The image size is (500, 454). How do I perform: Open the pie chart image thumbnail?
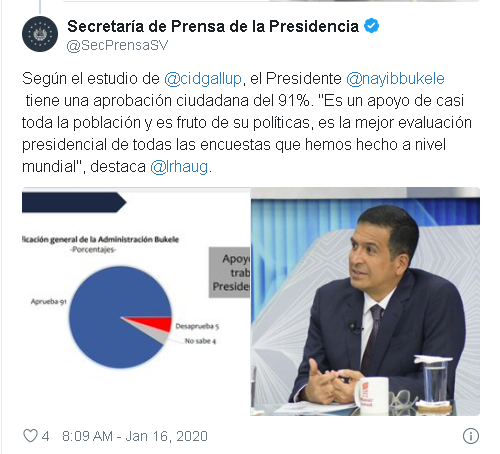(x=136, y=302)
